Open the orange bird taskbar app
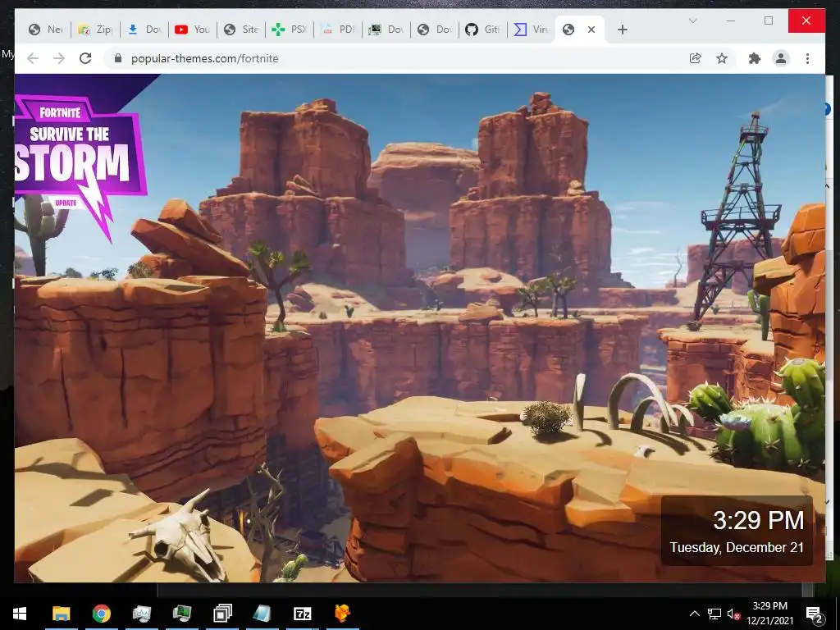 tap(343, 614)
